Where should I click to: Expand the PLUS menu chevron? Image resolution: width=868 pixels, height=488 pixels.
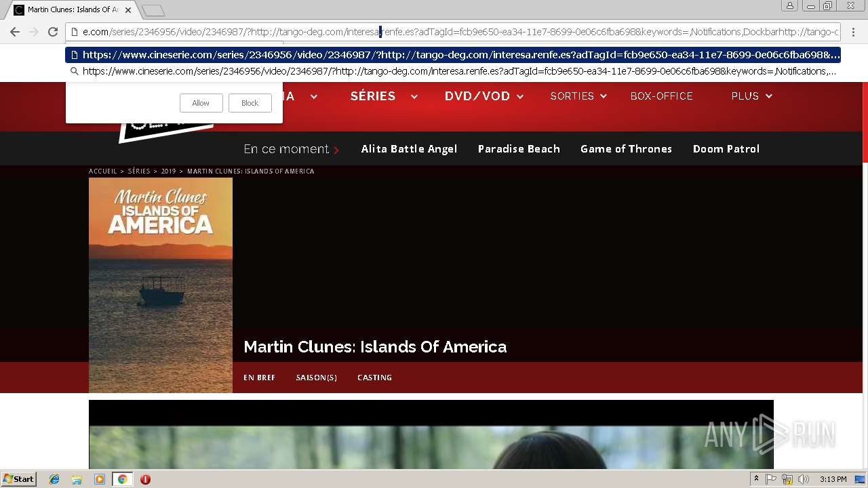tap(769, 97)
